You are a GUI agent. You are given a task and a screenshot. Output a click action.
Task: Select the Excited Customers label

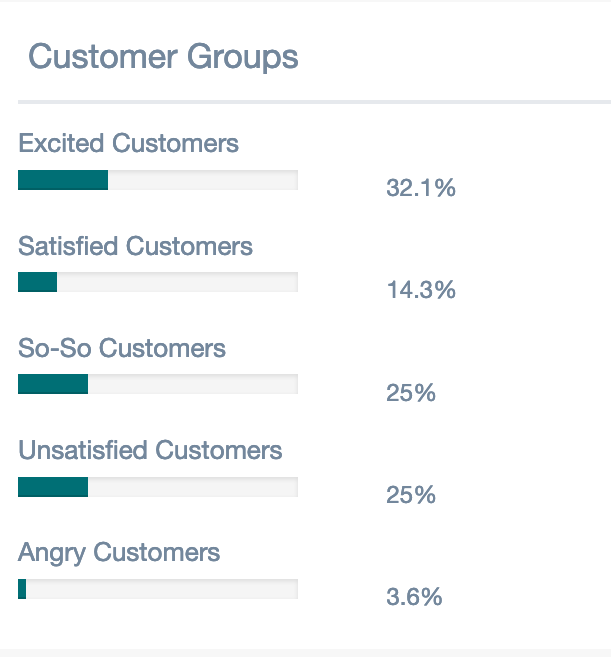point(128,144)
